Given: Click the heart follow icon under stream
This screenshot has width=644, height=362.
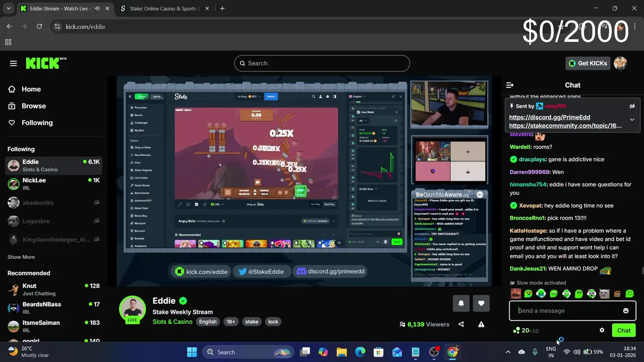Looking at the screenshot, I should coord(481,303).
